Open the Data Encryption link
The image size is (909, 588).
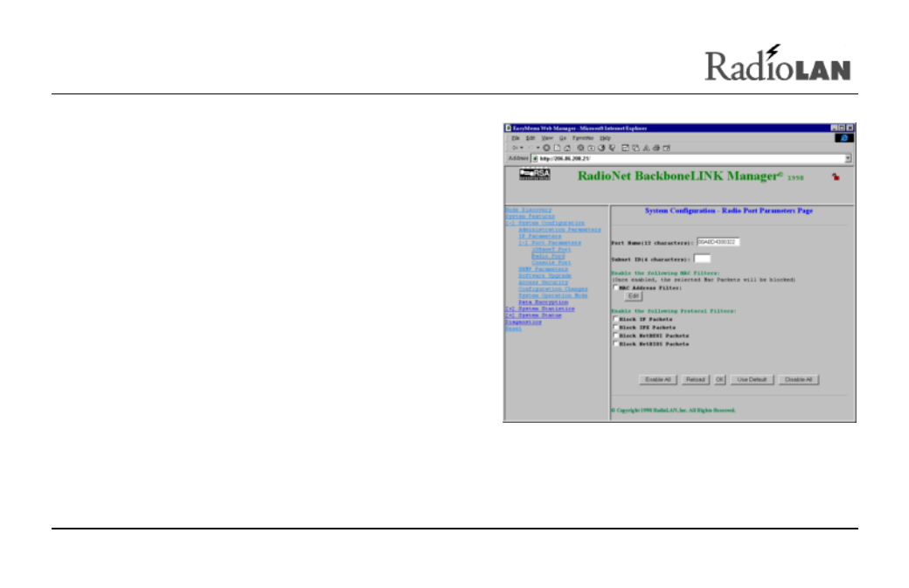click(543, 302)
